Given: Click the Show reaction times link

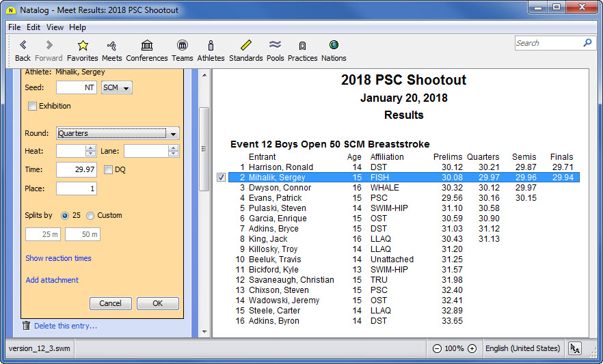Looking at the screenshot, I should pos(58,258).
